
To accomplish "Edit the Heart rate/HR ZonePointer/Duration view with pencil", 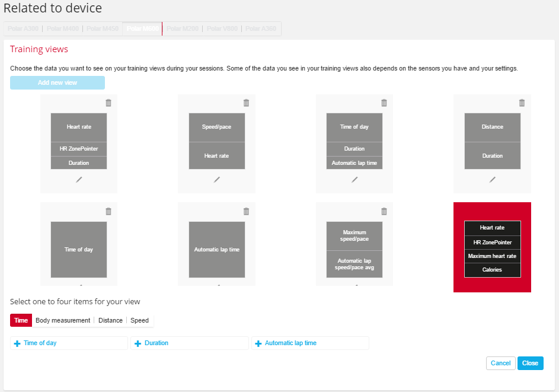I will point(79,179).
